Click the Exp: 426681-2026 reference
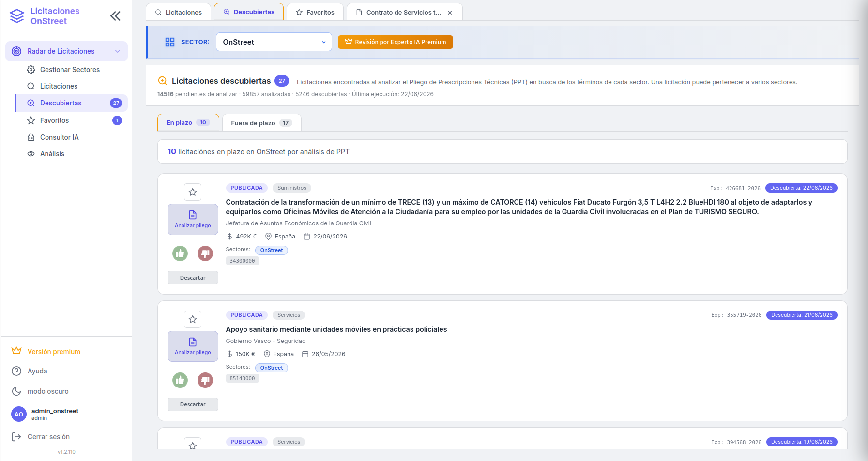 click(735, 188)
